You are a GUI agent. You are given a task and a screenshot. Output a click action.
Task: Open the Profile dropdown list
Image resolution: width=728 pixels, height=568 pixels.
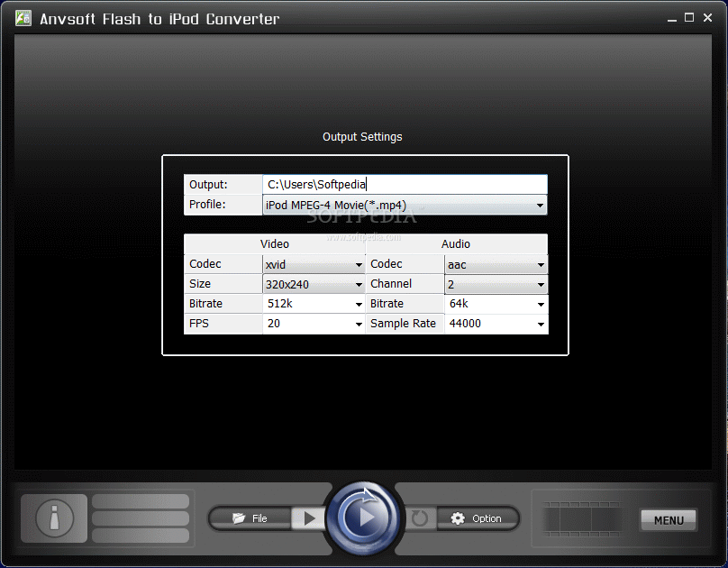(x=405, y=205)
